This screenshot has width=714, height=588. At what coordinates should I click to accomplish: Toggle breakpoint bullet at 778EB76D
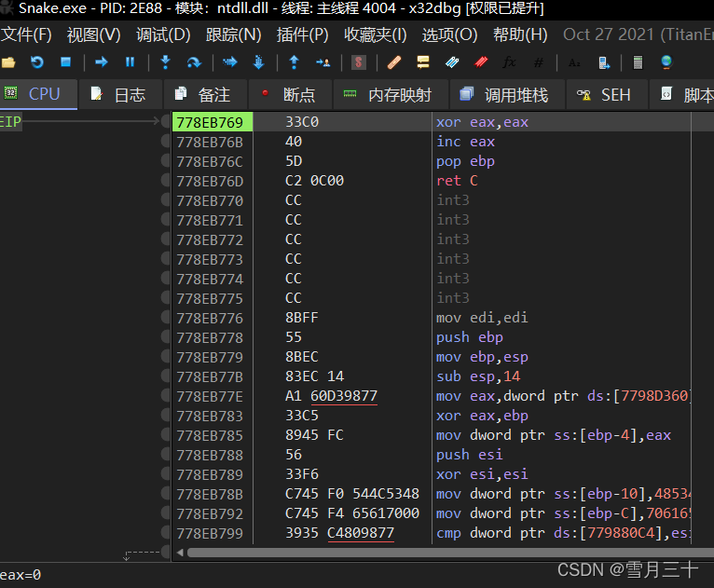(166, 180)
